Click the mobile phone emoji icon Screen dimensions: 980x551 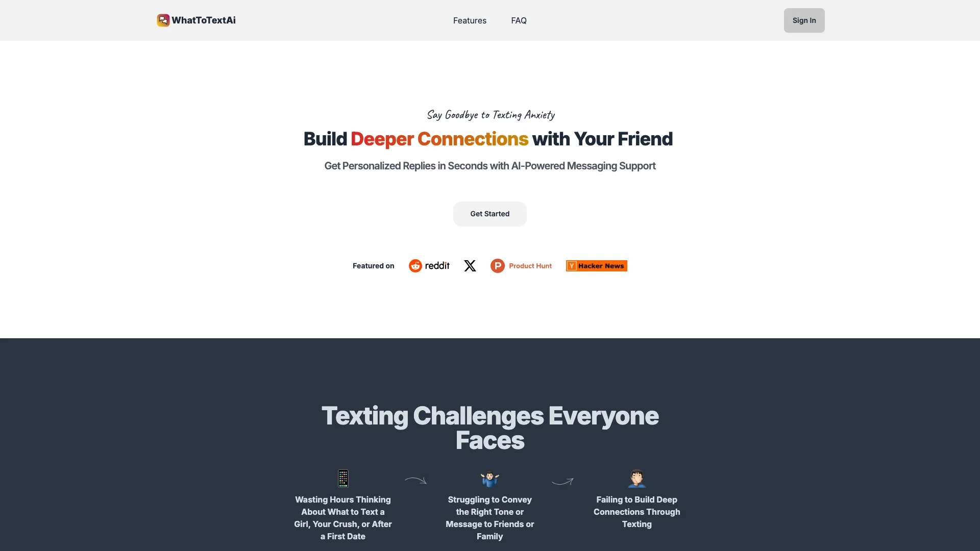point(342,479)
